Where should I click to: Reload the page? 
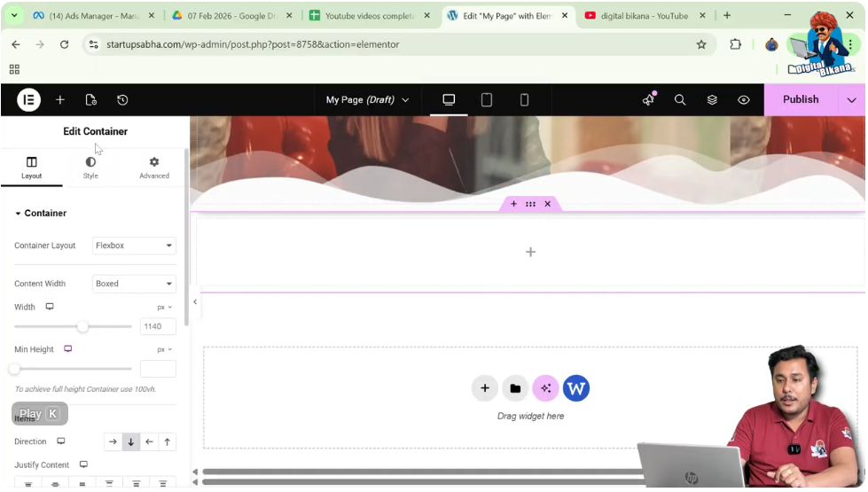click(64, 44)
